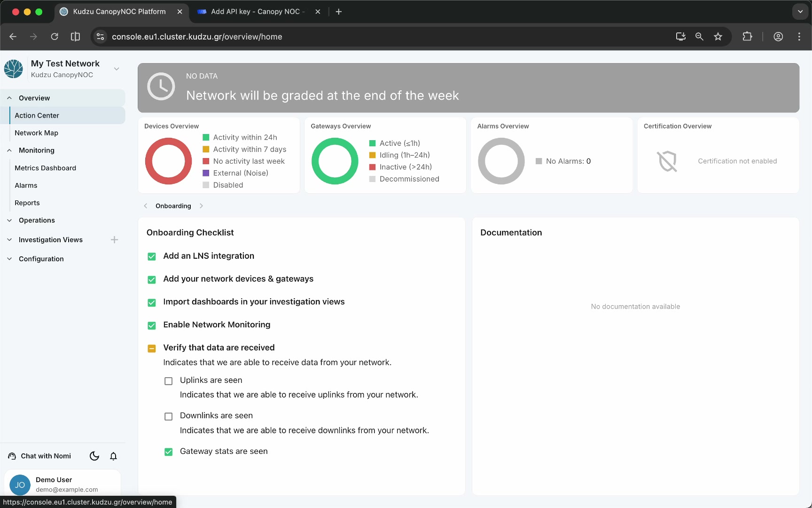Open Network Map page
This screenshot has width=812, height=508.
tap(67, 133)
